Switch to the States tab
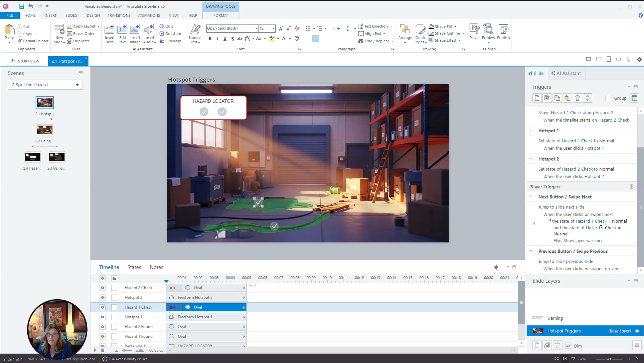The height and width of the screenshot is (363, 644). (134, 267)
